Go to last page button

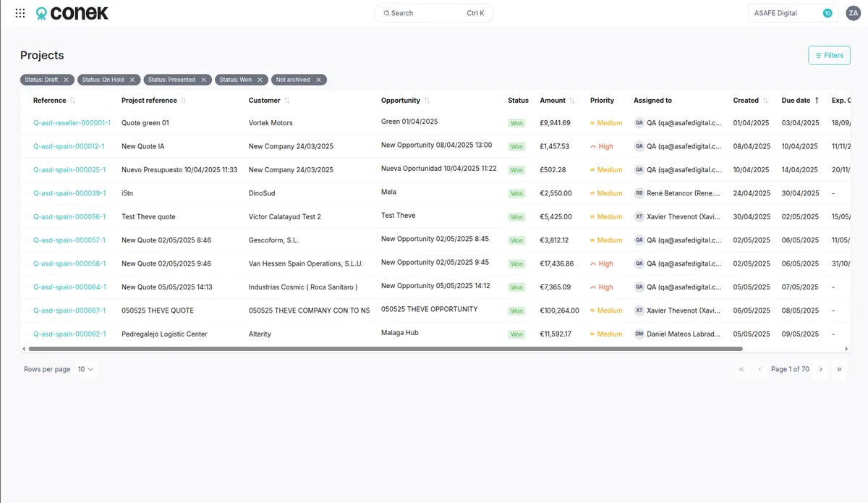[x=839, y=369]
